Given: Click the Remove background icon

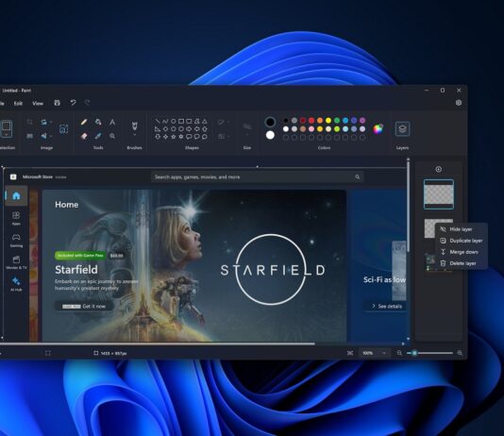Looking at the screenshot, I should click(63, 129).
